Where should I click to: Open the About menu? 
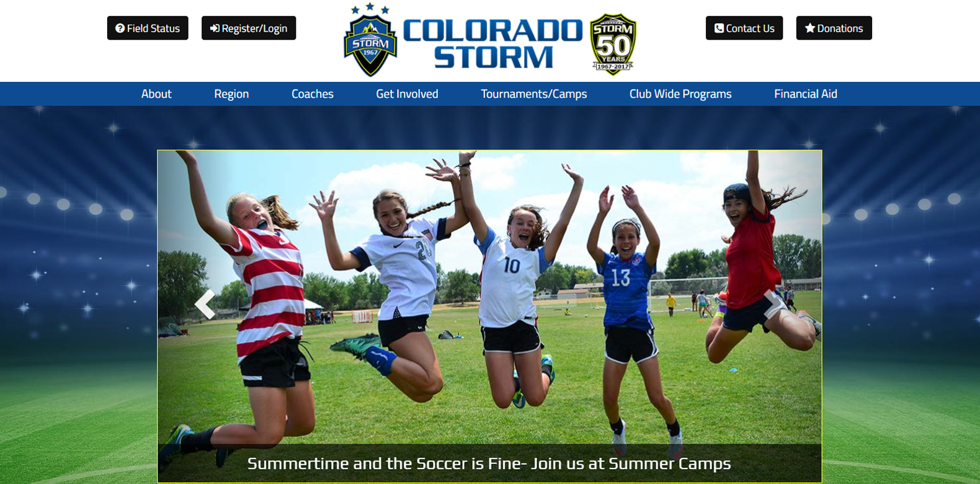click(x=156, y=94)
